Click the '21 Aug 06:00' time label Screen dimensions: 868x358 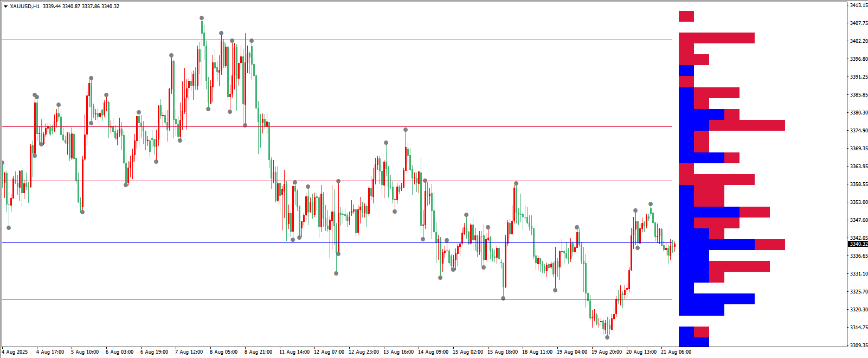(x=676, y=352)
